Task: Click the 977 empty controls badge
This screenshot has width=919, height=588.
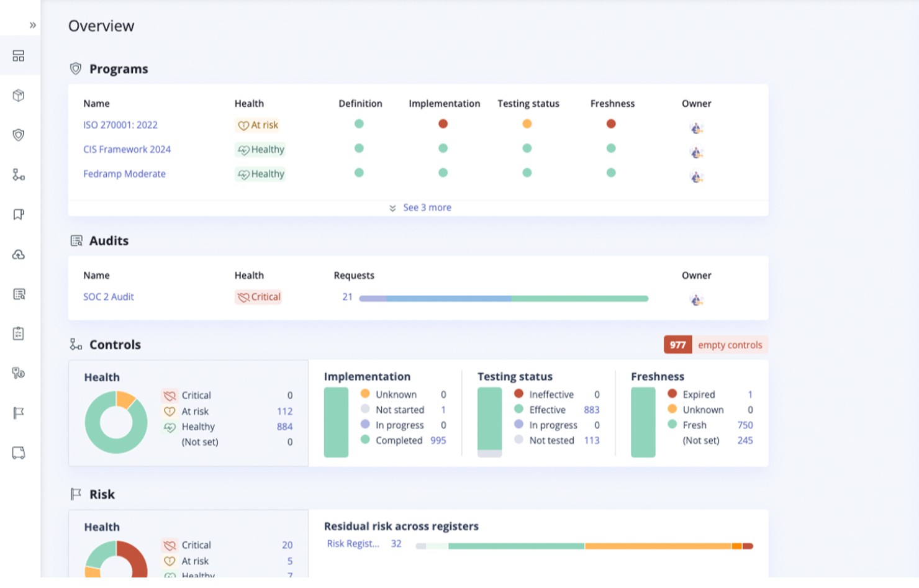Action: click(x=715, y=345)
